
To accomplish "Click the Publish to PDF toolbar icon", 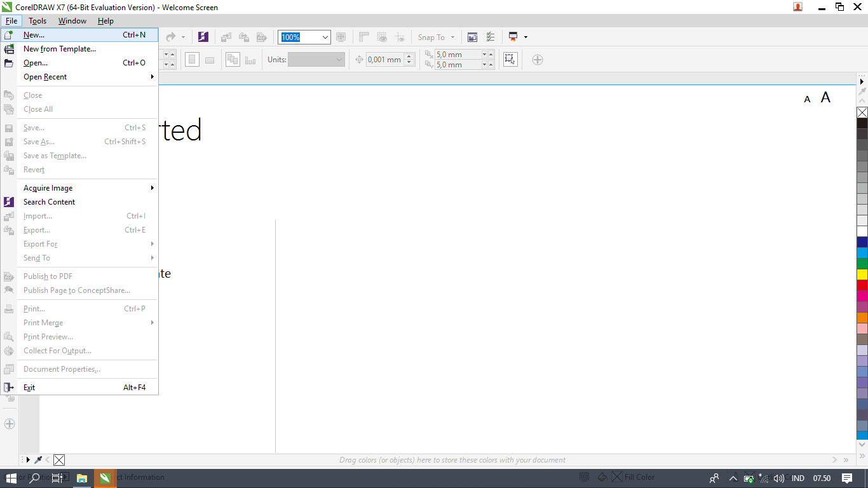I will pos(261,37).
